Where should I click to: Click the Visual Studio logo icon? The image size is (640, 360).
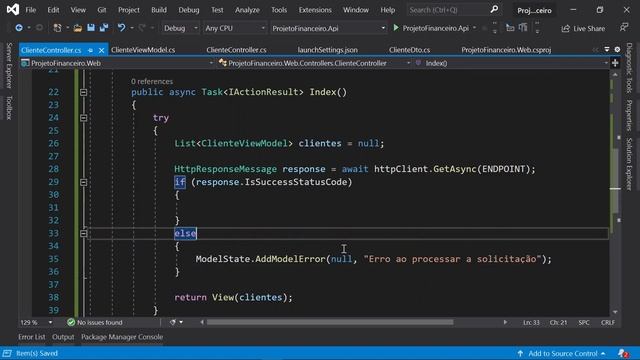tap(13, 9)
